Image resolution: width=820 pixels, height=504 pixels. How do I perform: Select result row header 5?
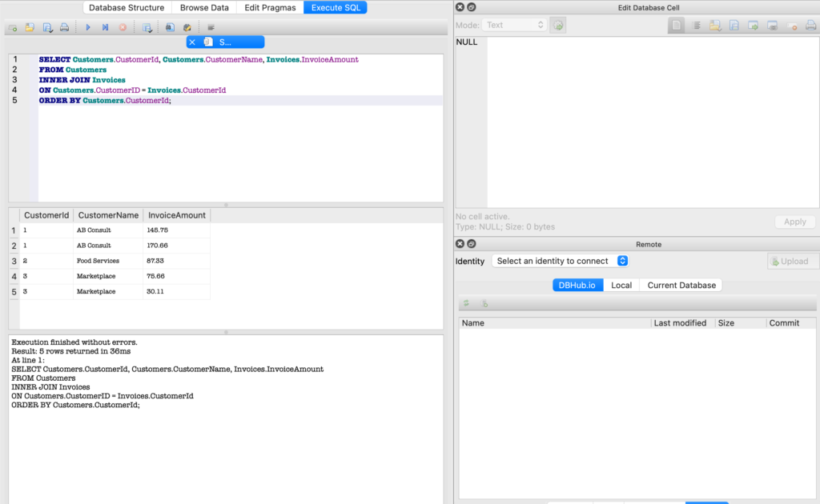coord(14,292)
